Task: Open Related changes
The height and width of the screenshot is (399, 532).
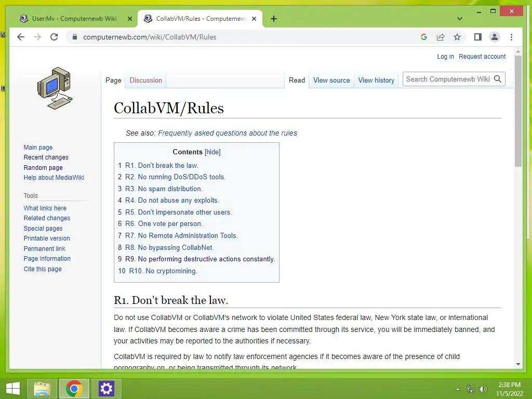Action: click(x=47, y=218)
